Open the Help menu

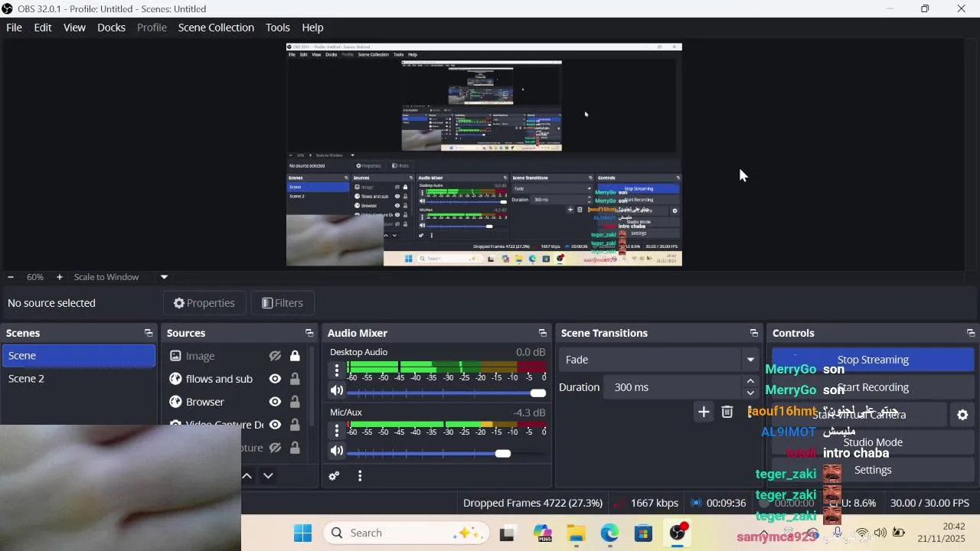point(312,28)
